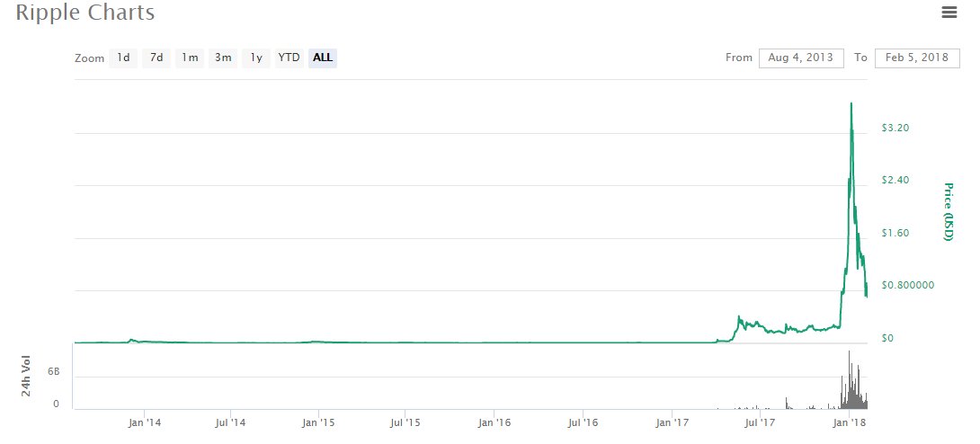Click the price peak of the green line

click(x=851, y=103)
